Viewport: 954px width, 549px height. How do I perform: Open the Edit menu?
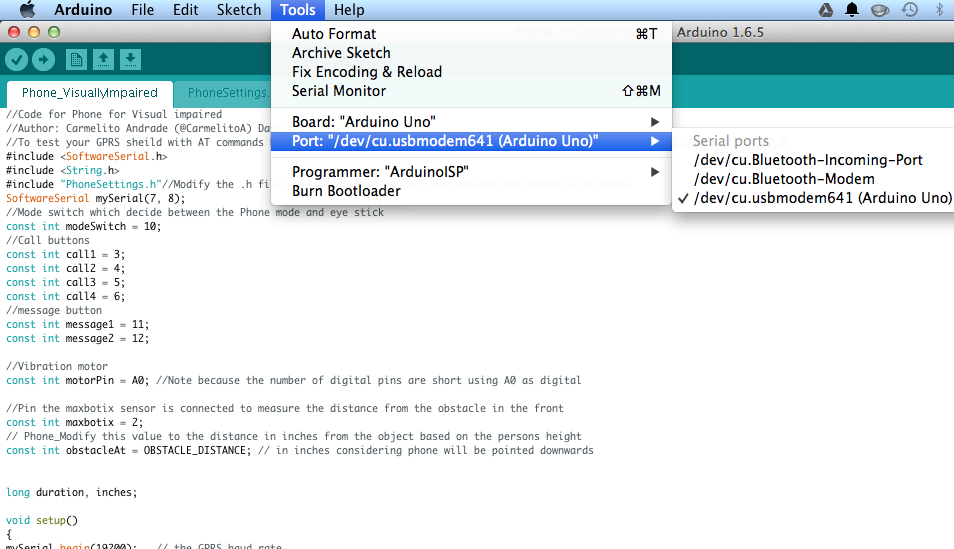pos(185,10)
